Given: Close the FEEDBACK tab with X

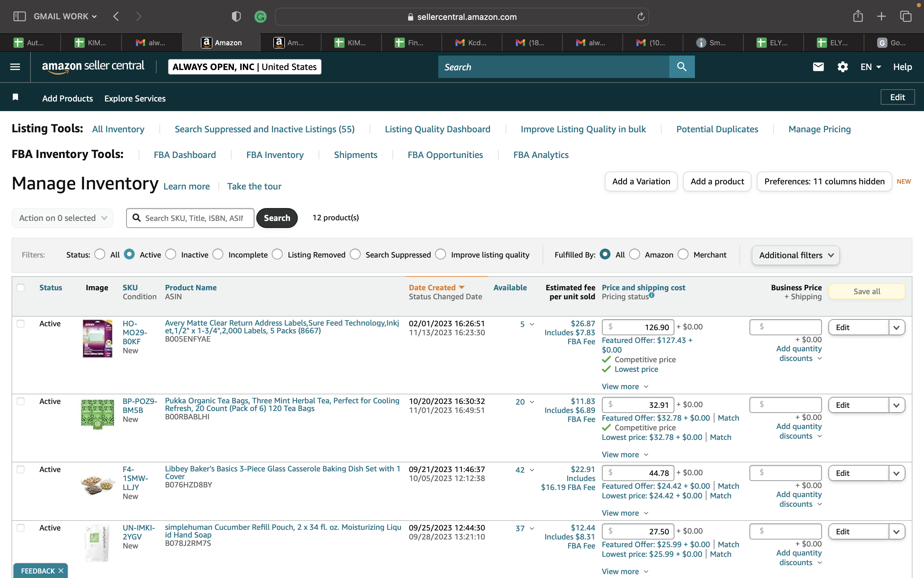Looking at the screenshot, I should pyautogui.click(x=61, y=570).
